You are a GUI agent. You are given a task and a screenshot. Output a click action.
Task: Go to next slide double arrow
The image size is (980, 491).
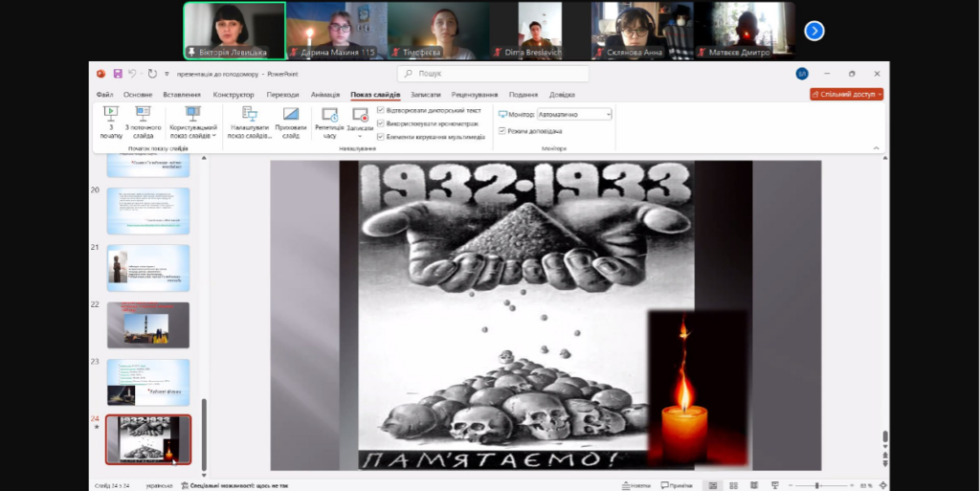[885, 463]
